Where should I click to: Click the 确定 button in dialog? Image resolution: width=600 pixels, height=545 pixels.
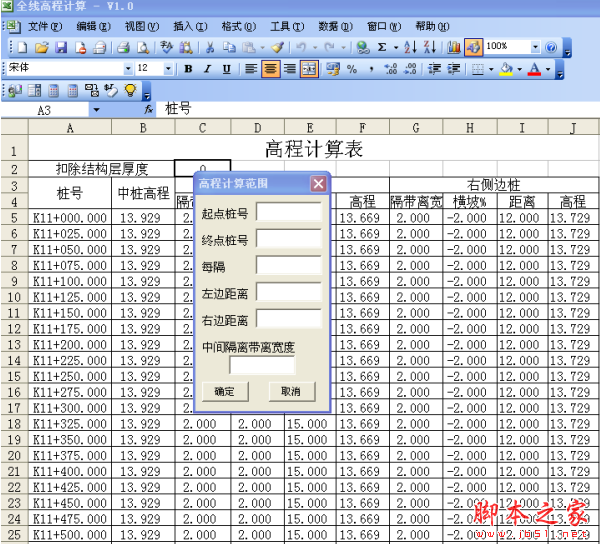225,391
